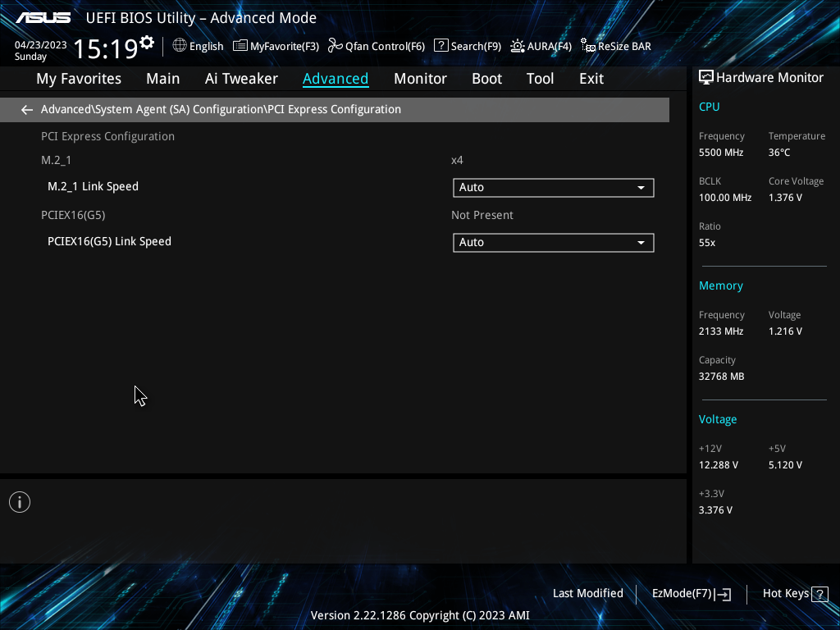Select PCIEX16(G5) Link Speed label
Screen dimensions: 840x630
[x=109, y=242]
